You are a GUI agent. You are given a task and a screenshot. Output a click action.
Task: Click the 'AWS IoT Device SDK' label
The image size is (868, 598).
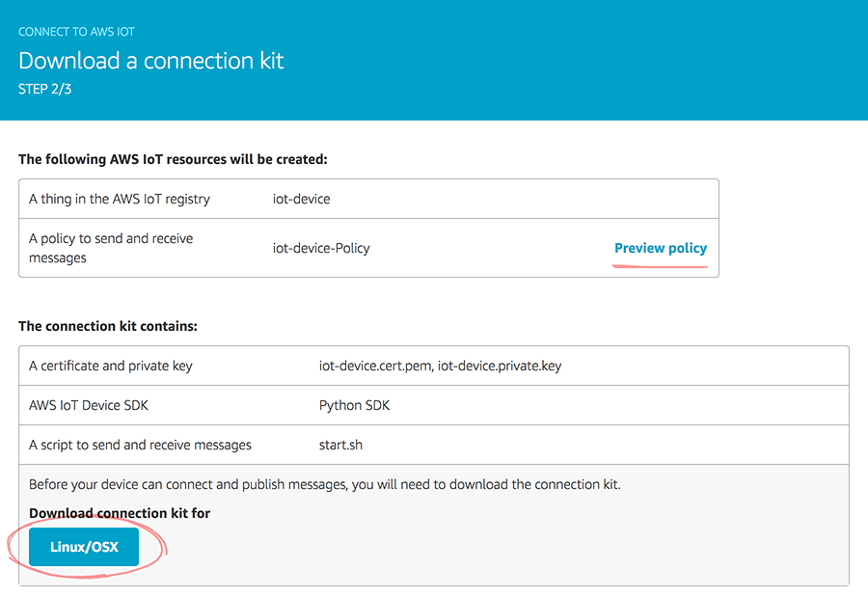(x=89, y=405)
